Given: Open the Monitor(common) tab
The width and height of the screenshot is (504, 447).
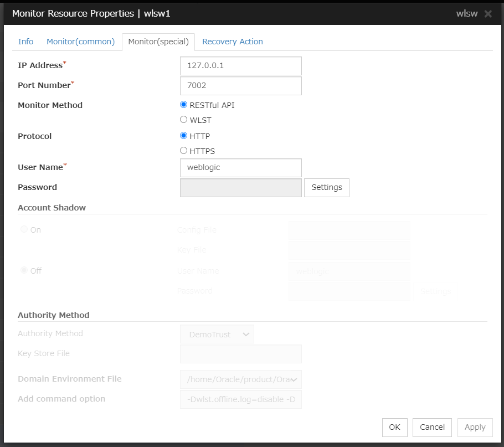Looking at the screenshot, I should pos(80,42).
